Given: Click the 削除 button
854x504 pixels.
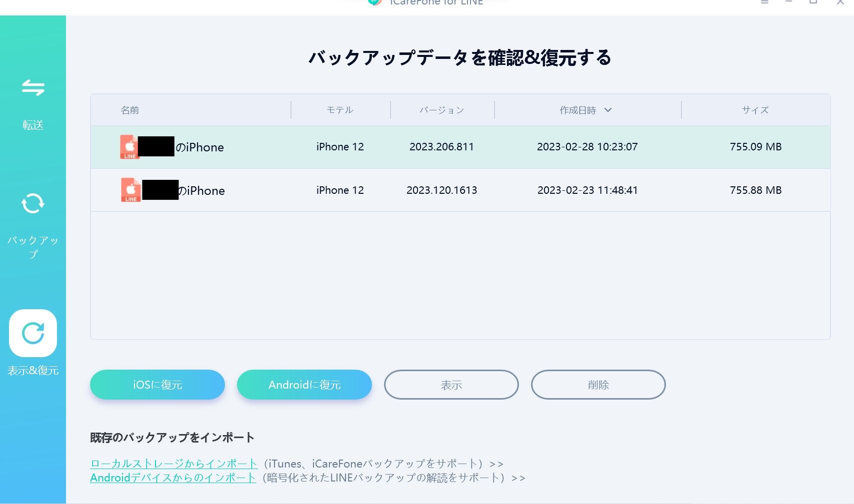Looking at the screenshot, I should [x=598, y=385].
